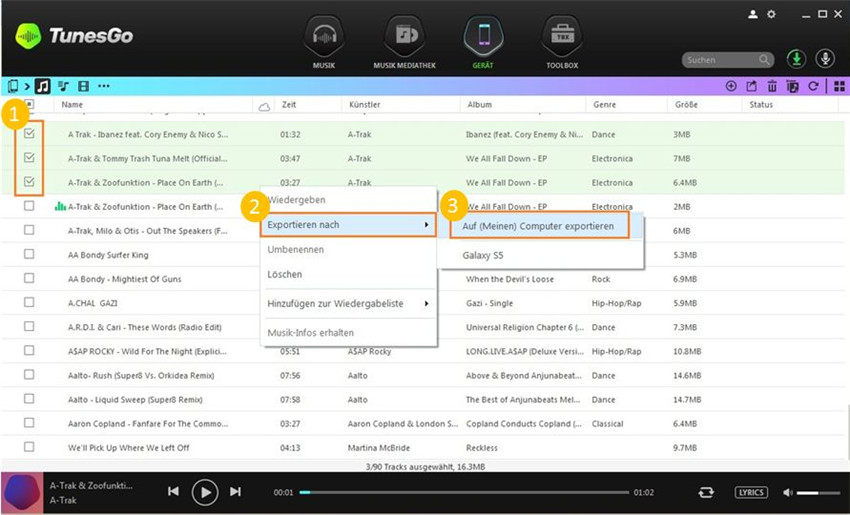Open the LYRICS button

(x=751, y=492)
